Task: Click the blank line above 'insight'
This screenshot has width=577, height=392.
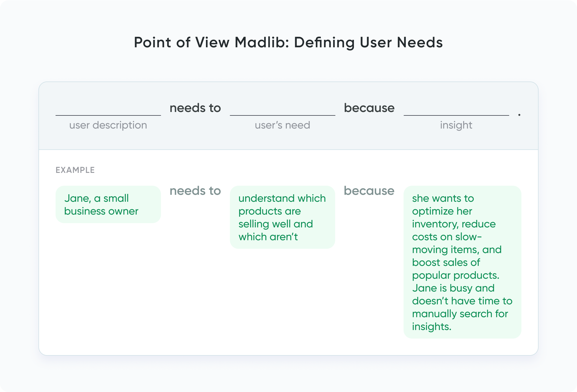Action: point(456,115)
